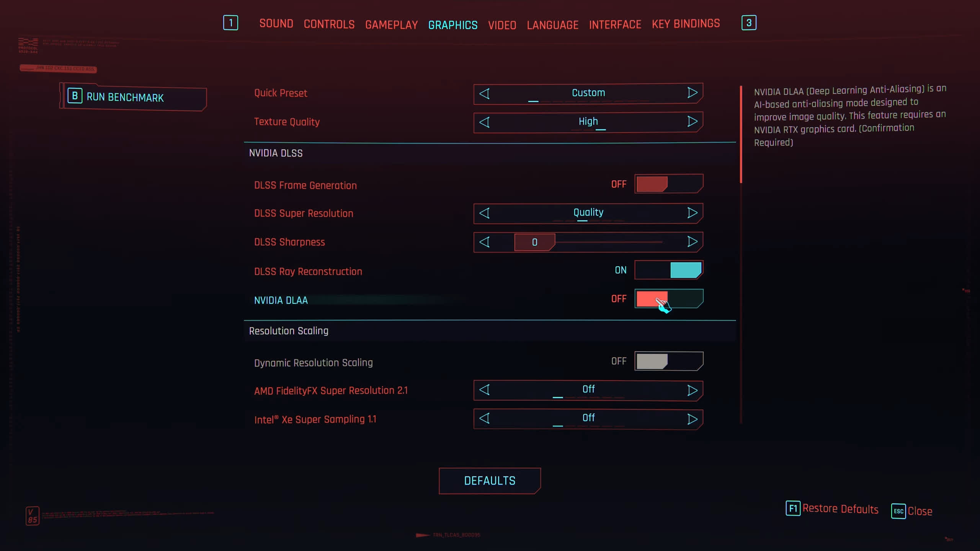Open the AMD FidelityFX Off selector
Viewport: 980px width, 551px height.
pyautogui.click(x=588, y=390)
